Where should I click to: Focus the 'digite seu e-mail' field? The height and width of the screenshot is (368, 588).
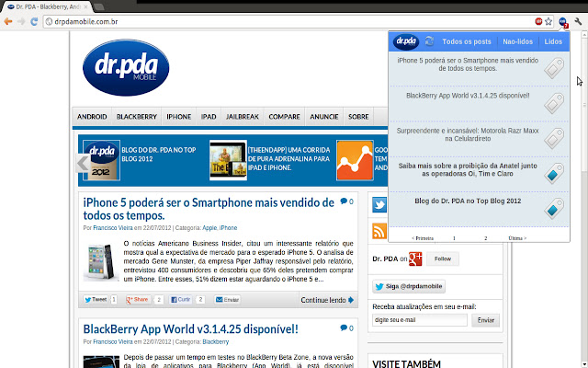pyautogui.click(x=420, y=320)
